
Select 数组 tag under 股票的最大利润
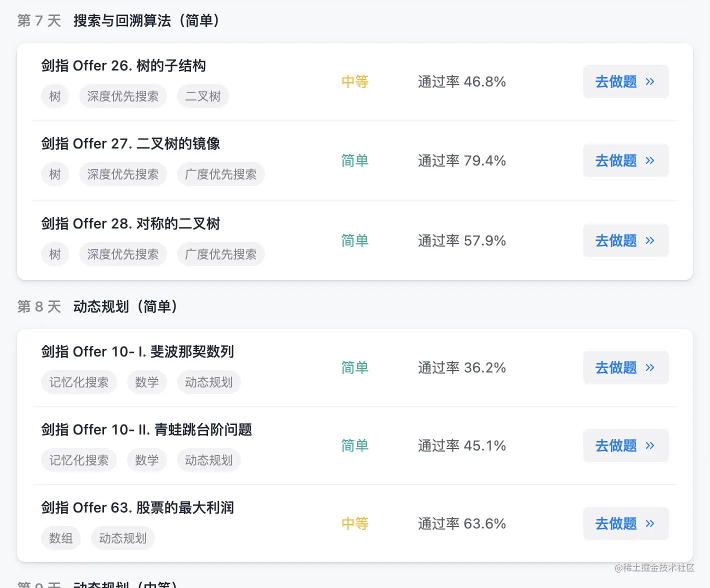coord(60,538)
